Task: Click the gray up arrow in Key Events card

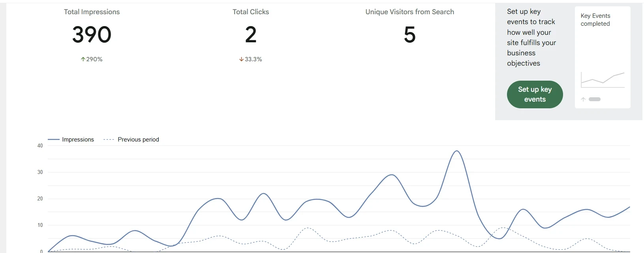Action: coord(583,99)
